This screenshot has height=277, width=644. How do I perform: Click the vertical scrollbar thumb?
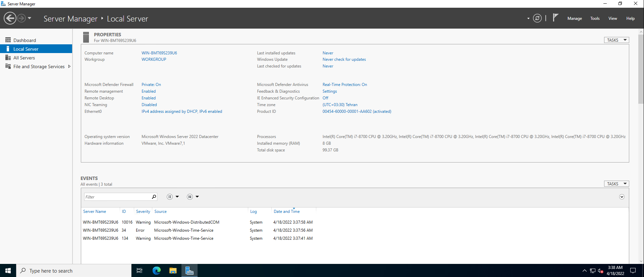point(641,69)
